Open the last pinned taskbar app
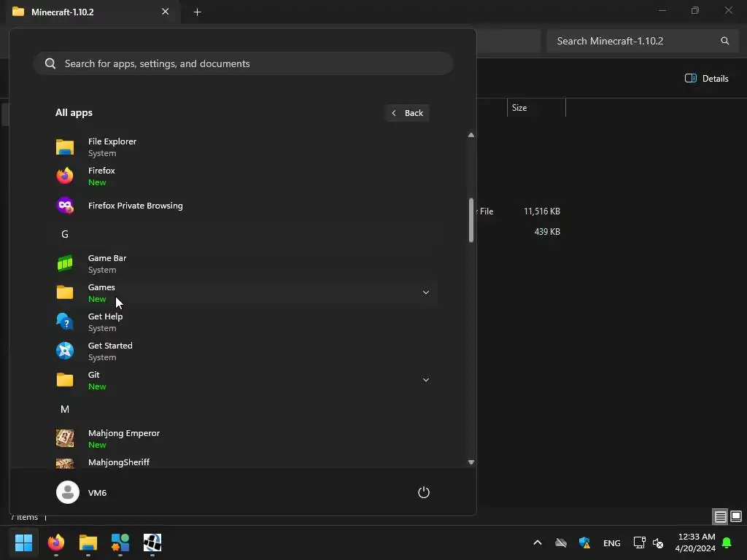 tap(152, 542)
